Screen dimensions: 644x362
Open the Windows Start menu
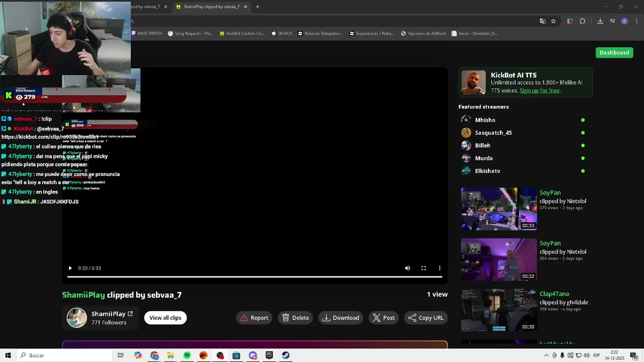tap(8, 355)
